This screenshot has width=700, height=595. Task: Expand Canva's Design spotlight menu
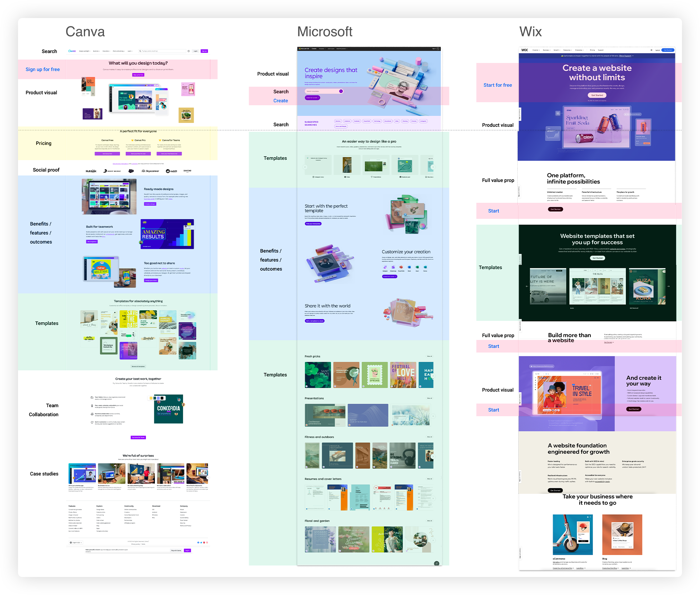(85, 51)
